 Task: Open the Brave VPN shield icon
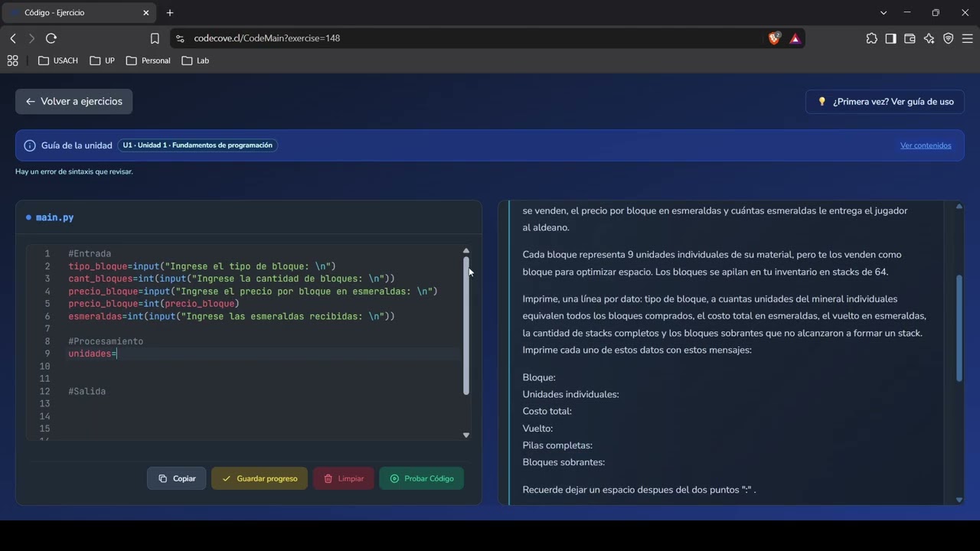point(948,38)
